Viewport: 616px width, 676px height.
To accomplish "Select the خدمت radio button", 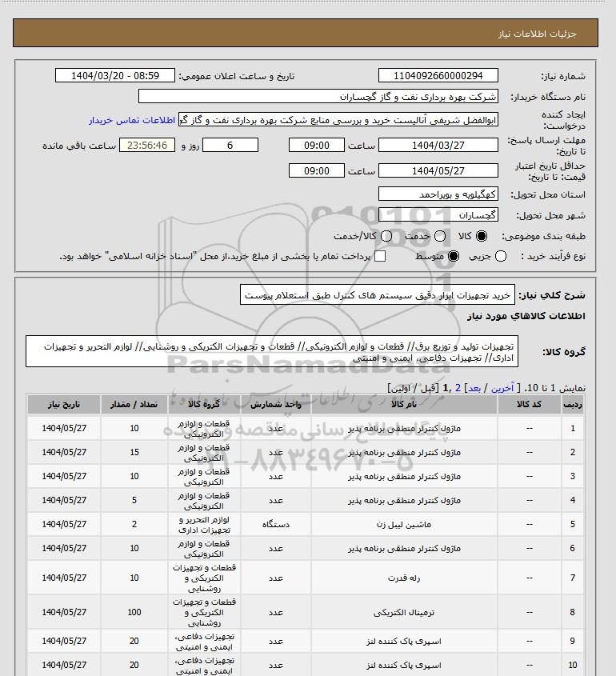I will click(x=440, y=236).
